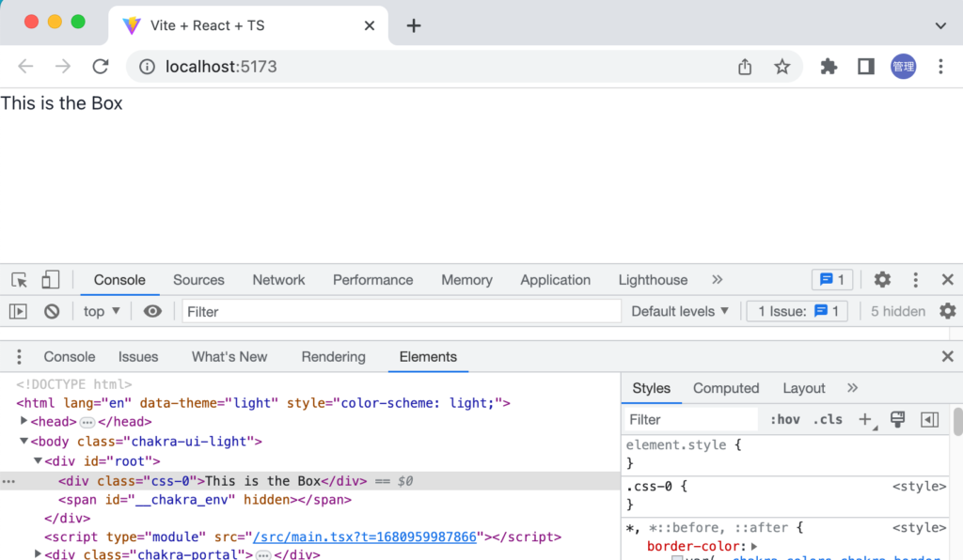
Task: Expand the head element node
Action: tap(24, 422)
